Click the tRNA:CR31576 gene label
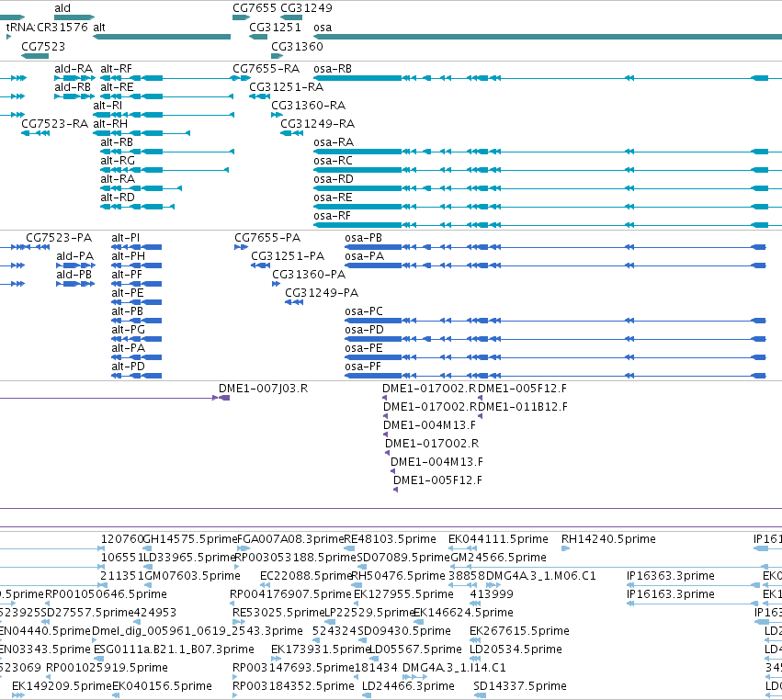Image resolution: width=782 pixels, height=700 pixels. (x=47, y=27)
